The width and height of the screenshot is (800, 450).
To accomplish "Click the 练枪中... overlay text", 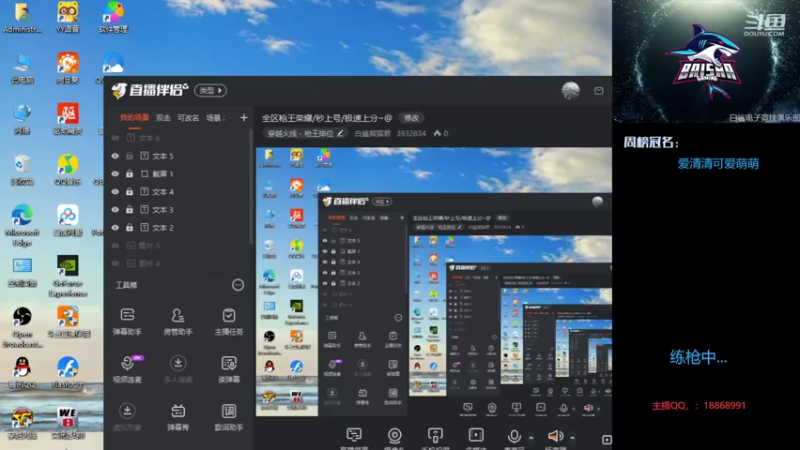I will [698, 357].
